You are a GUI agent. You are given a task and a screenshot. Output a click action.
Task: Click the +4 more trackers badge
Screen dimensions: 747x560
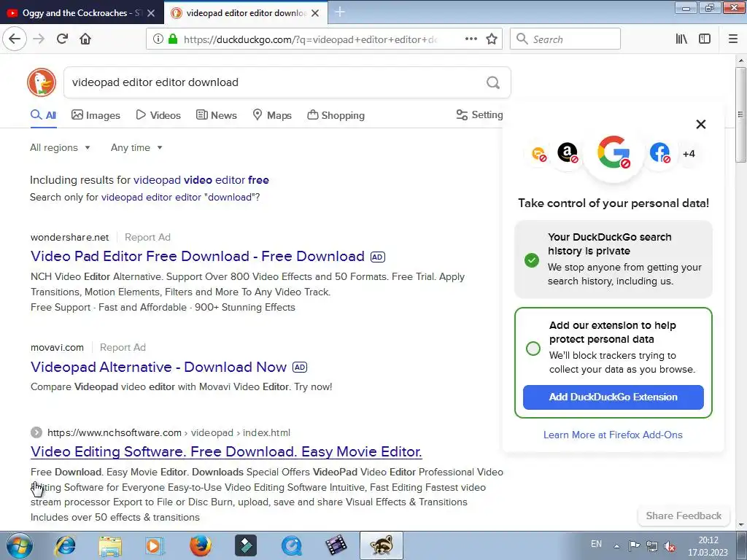(689, 153)
